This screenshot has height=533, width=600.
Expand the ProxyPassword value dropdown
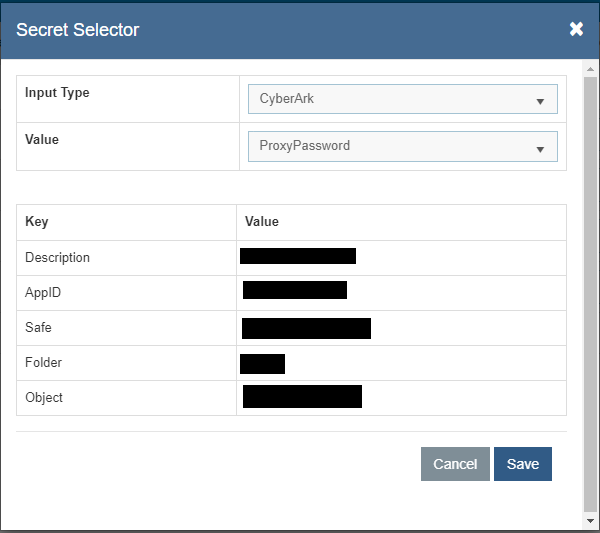(x=402, y=146)
